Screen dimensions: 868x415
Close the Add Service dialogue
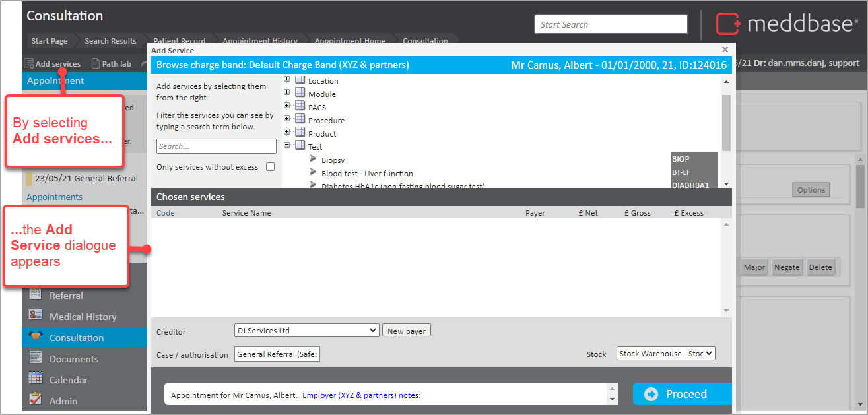click(725, 49)
